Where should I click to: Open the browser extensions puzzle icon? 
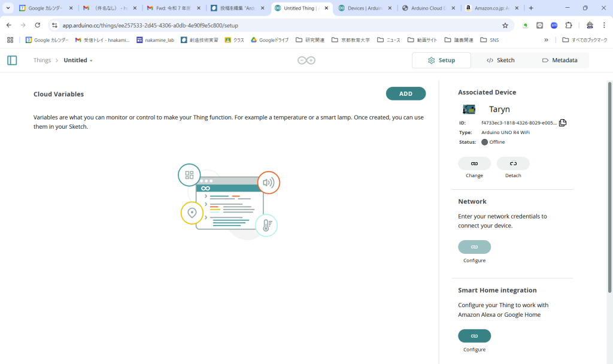[569, 26]
